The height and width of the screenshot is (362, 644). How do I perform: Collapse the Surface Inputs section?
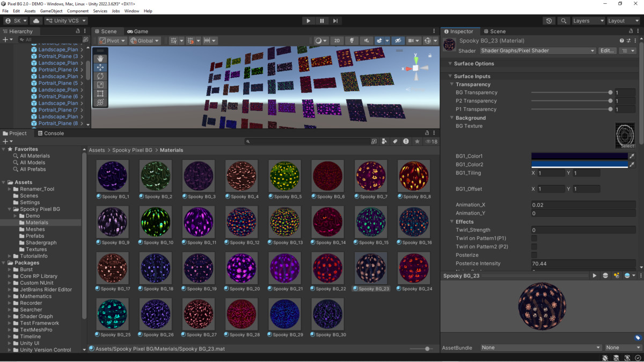[450, 76]
